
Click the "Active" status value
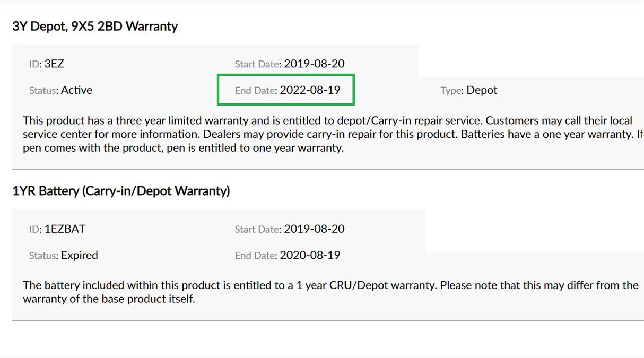(x=76, y=90)
